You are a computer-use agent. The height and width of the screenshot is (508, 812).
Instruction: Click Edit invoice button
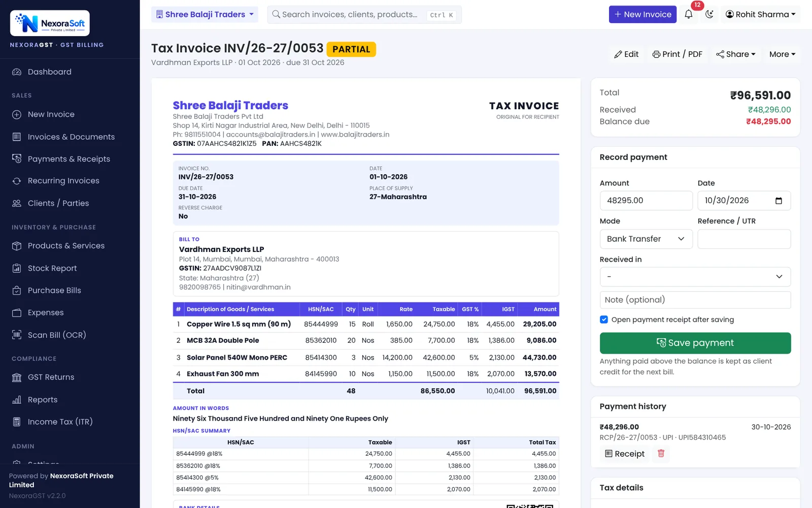point(626,54)
